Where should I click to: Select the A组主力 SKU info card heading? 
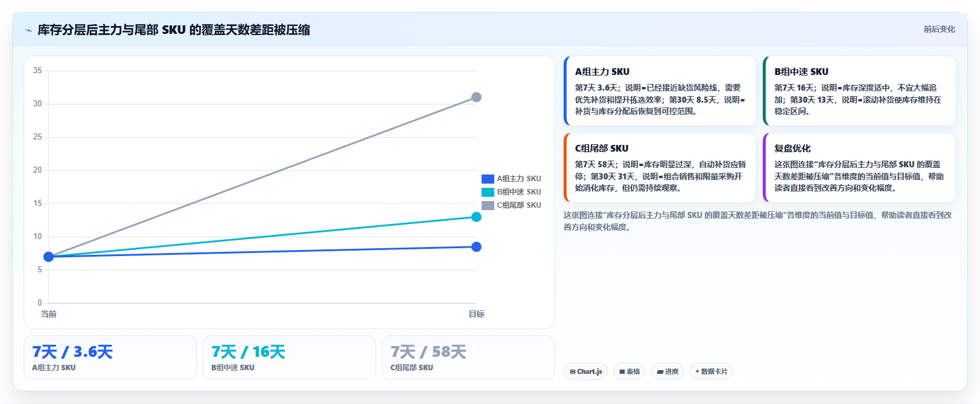tap(602, 71)
